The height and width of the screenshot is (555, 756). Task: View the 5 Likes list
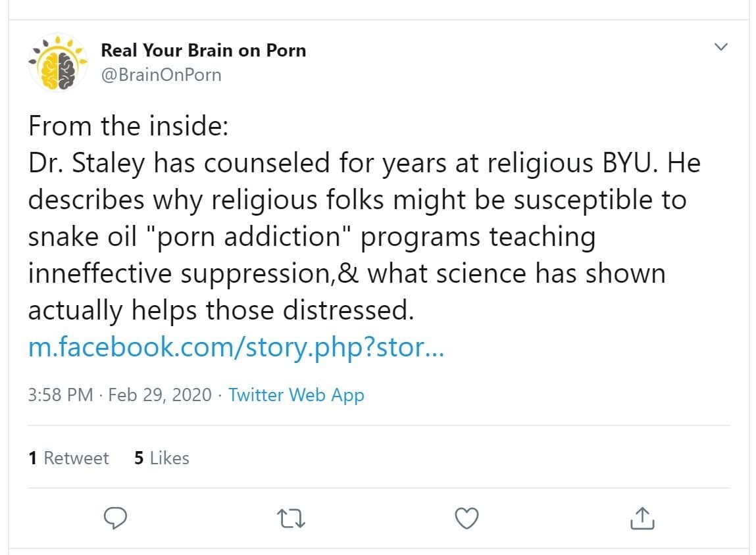click(162, 458)
